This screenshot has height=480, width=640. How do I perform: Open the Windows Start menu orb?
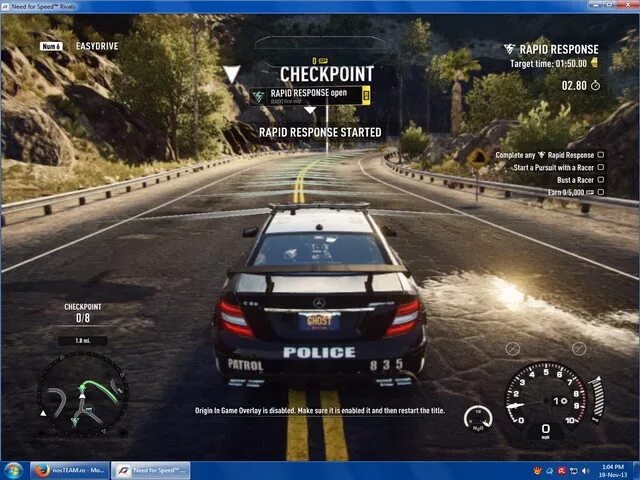point(13,471)
